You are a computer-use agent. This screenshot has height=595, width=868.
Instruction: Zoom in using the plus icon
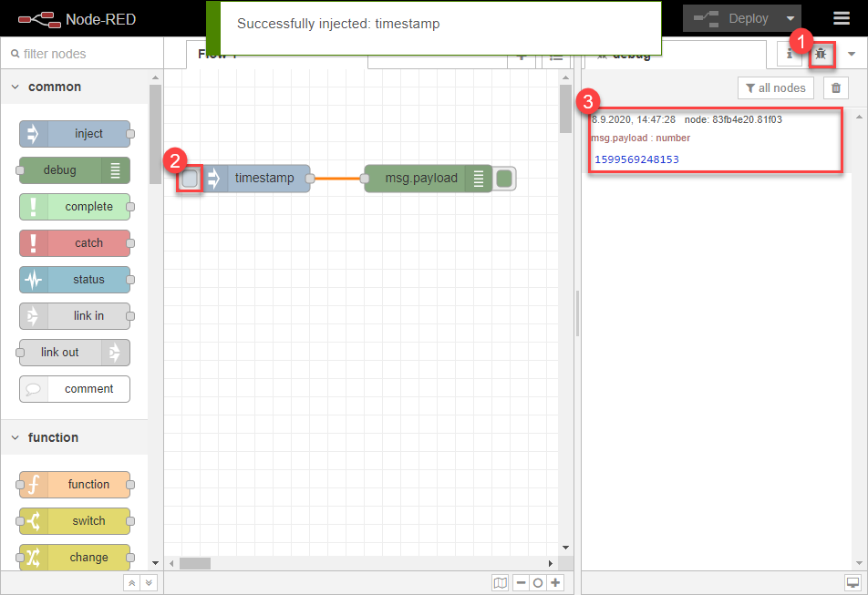(x=555, y=582)
